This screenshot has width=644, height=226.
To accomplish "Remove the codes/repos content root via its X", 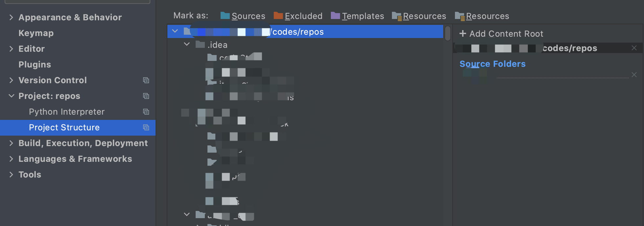I will (x=634, y=47).
